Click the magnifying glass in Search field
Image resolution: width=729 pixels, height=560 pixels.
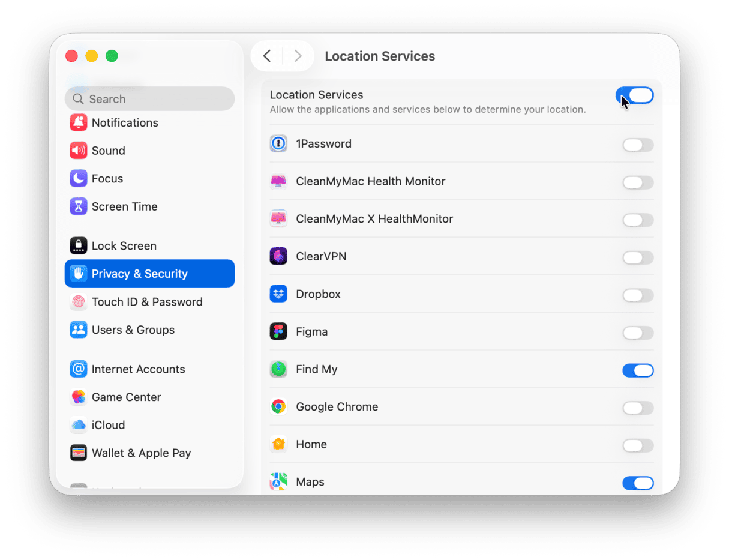[78, 99]
